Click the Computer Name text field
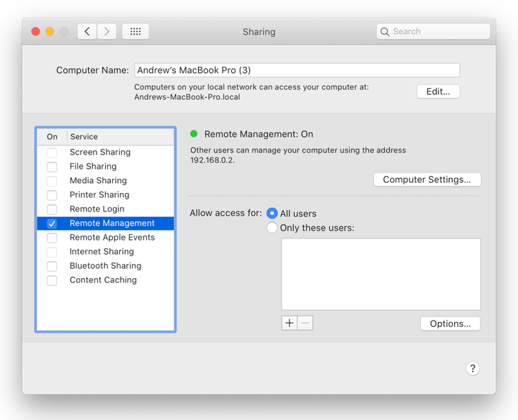Viewport: 518px width, 420px height. (x=297, y=70)
